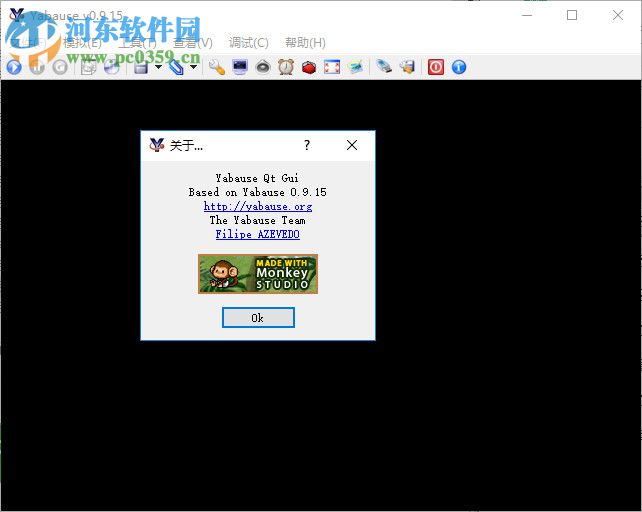Screen dimensions: 642x512
Task: Click the blue info About icon
Action: [459, 67]
